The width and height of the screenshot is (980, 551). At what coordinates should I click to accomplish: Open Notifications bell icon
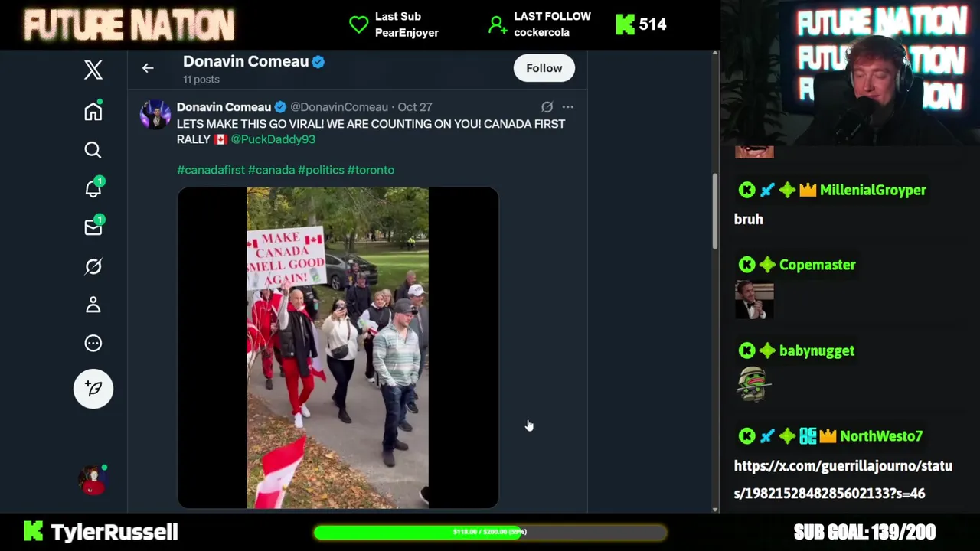point(93,188)
